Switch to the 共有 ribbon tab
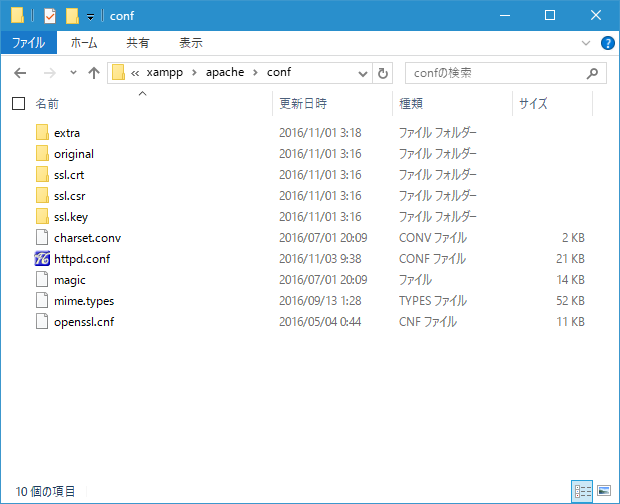Screen dimensions: 620x504 tap(138, 43)
